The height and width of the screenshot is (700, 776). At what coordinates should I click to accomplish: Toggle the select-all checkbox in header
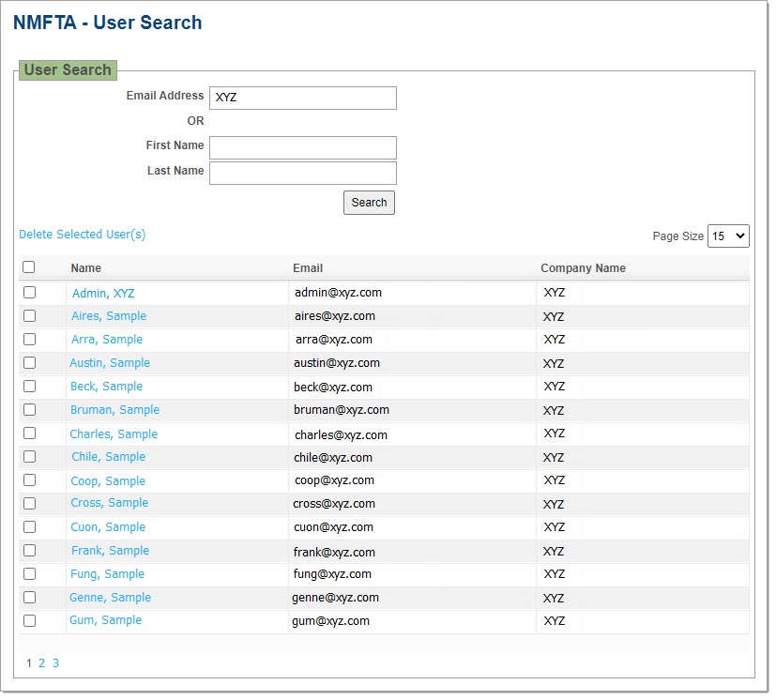point(29,267)
